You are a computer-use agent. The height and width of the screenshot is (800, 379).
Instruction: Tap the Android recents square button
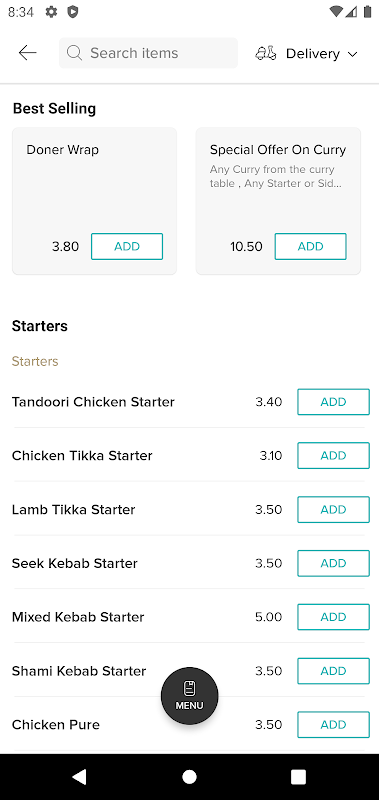(x=298, y=777)
